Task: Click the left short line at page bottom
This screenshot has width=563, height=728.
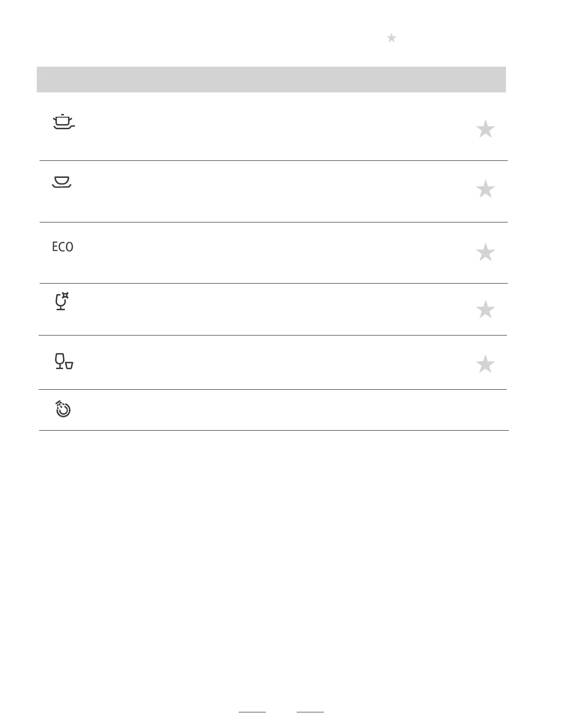Action: pos(252,712)
